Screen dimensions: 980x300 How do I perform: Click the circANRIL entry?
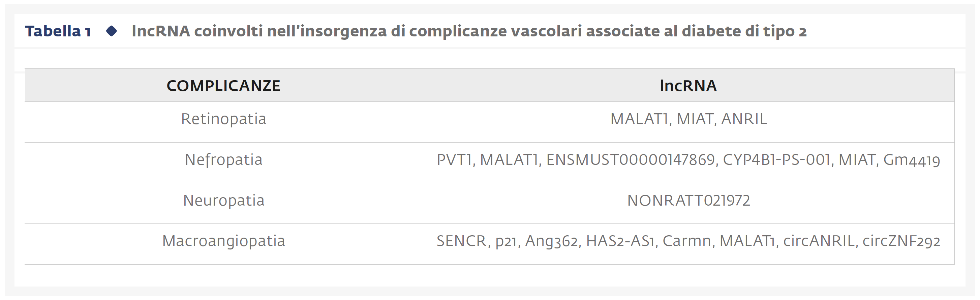click(819, 241)
